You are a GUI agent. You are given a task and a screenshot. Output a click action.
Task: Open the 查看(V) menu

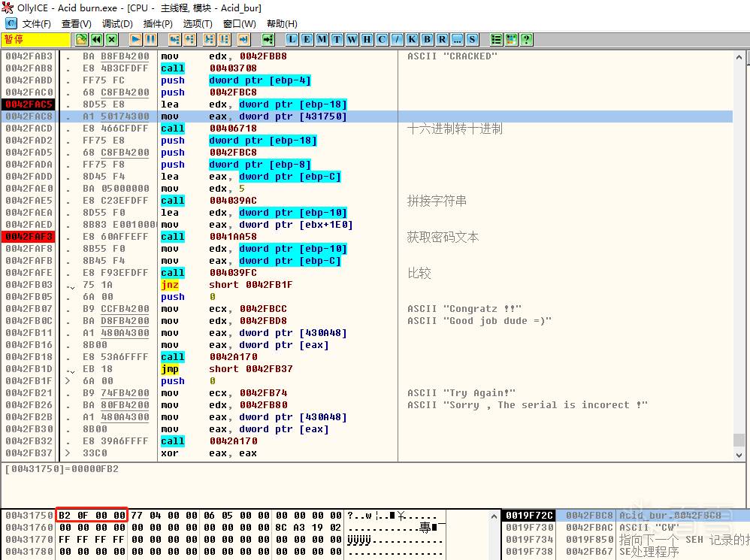[x=76, y=24]
